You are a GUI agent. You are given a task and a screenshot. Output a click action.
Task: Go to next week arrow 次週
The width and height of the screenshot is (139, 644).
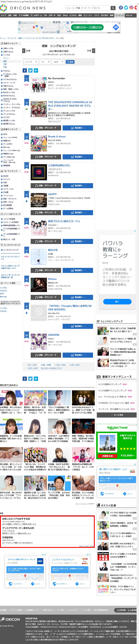pyautogui.click(x=93, y=51)
